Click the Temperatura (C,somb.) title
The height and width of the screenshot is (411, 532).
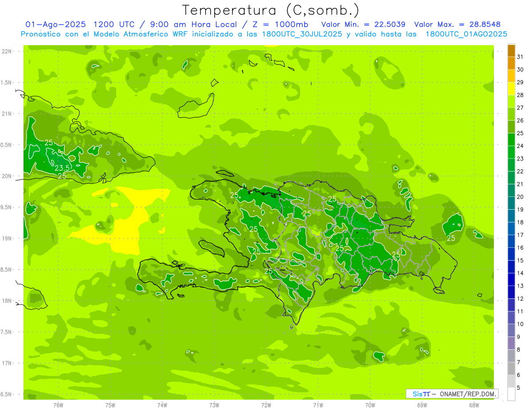[x=270, y=10]
